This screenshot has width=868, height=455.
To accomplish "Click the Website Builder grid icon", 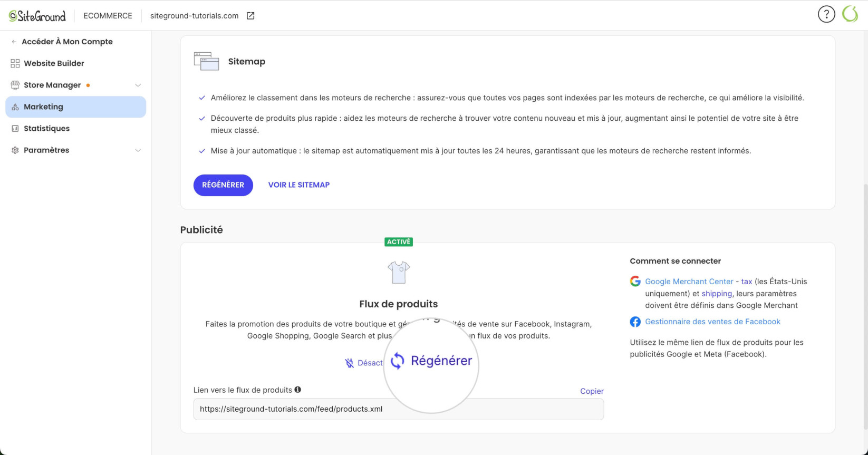I will [15, 63].
